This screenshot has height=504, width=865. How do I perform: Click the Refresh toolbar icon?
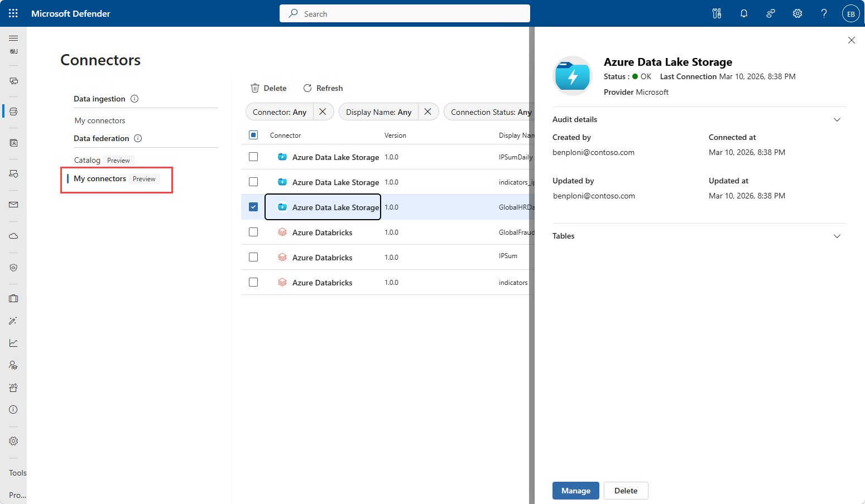307,88
